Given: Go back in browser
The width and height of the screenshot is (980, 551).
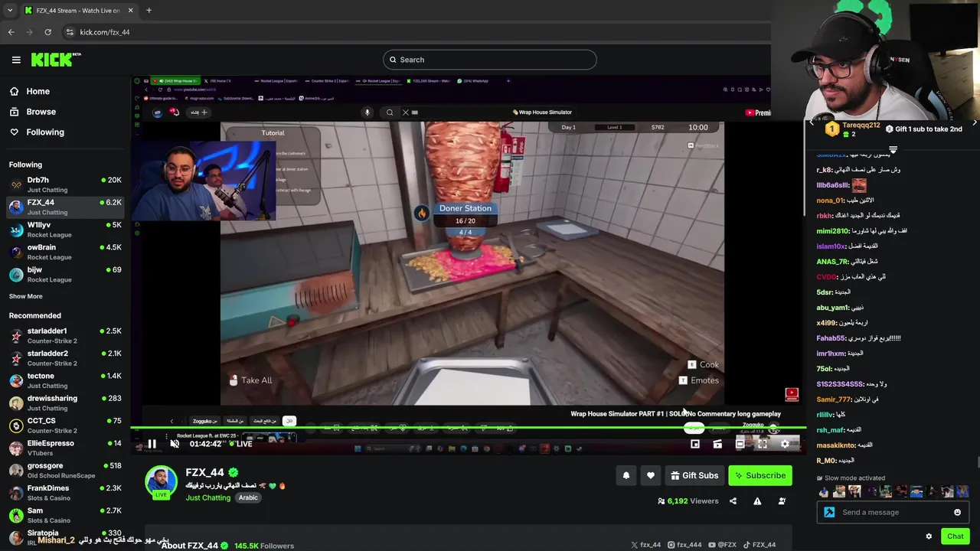Looking at the screenshot, I should point(11,32).
